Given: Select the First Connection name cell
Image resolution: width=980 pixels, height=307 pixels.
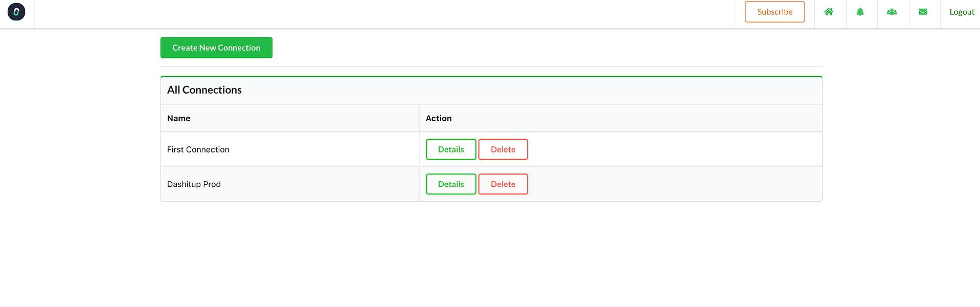Looking at the screenshot, I should [198, 149].
